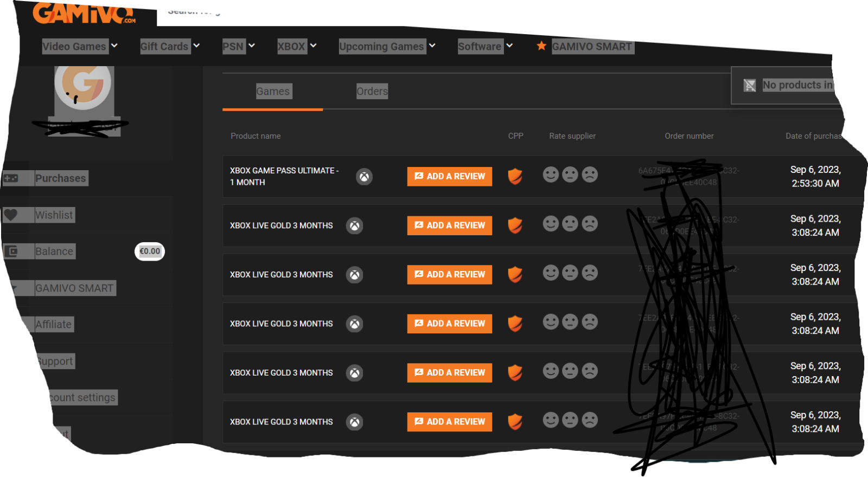The height and width of the screenshot is (478, 868).
Task: Rate third Live Gold supplier happy face
Action: pyautogui.click(x=551, y=322)
